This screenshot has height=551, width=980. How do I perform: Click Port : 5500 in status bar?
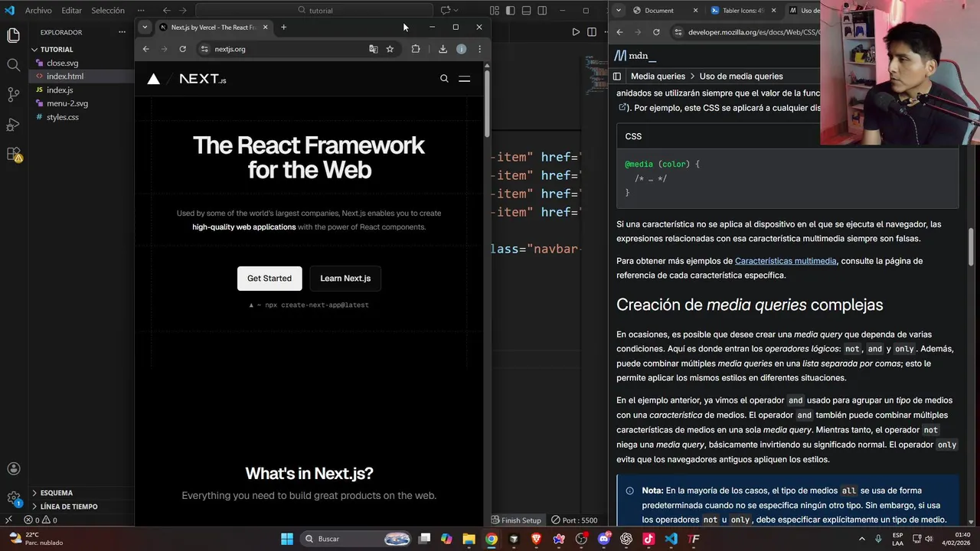tap(574, 520)
